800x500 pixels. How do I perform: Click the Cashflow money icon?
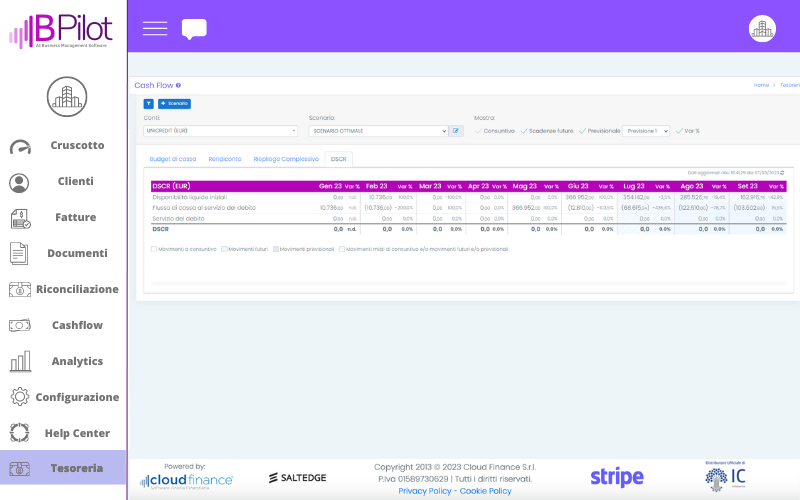pos(19,325)
